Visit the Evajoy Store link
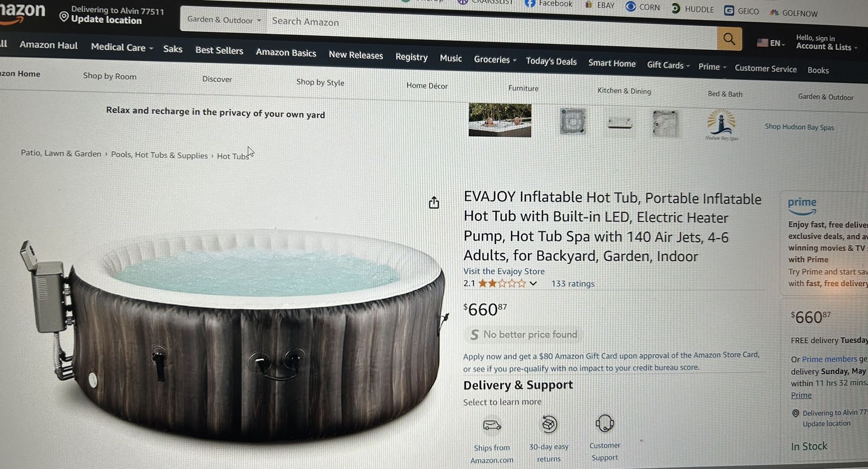Viewport: 868px width, 469px height. coord(504,271)
